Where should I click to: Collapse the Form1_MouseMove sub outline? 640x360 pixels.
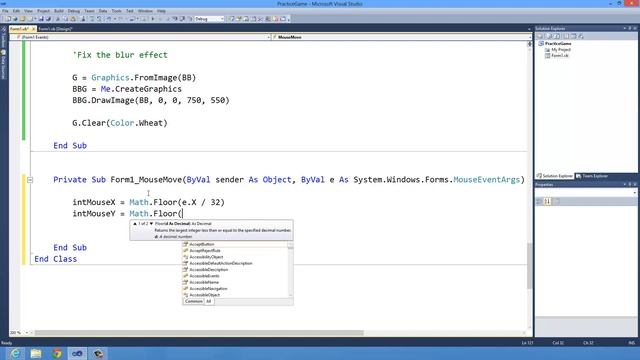tap(30, 180)
